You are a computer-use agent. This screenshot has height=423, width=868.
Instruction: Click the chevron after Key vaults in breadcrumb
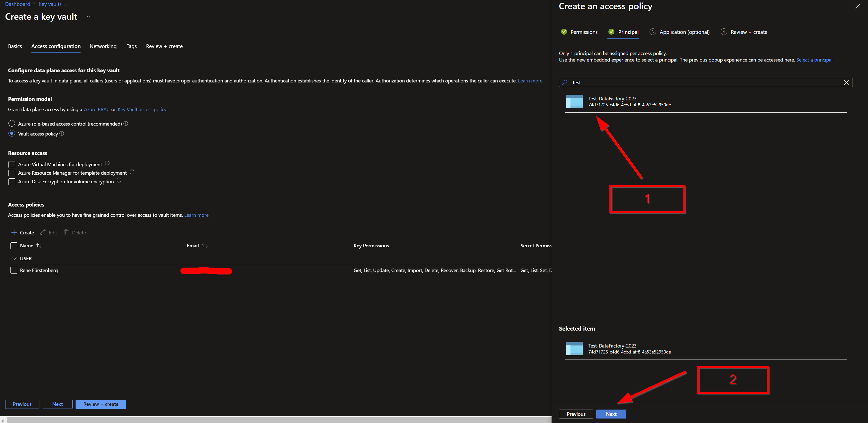66,4
